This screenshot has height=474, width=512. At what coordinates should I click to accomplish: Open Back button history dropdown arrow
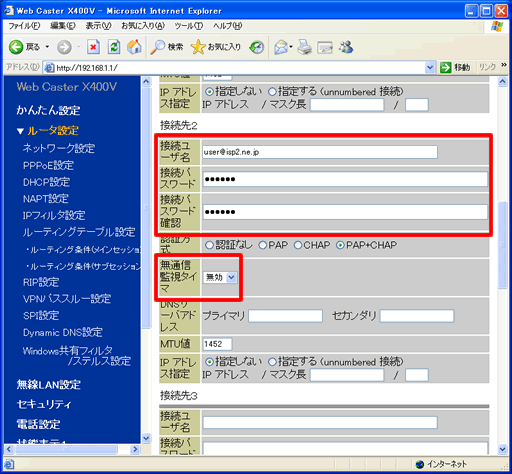click(47, 47)
